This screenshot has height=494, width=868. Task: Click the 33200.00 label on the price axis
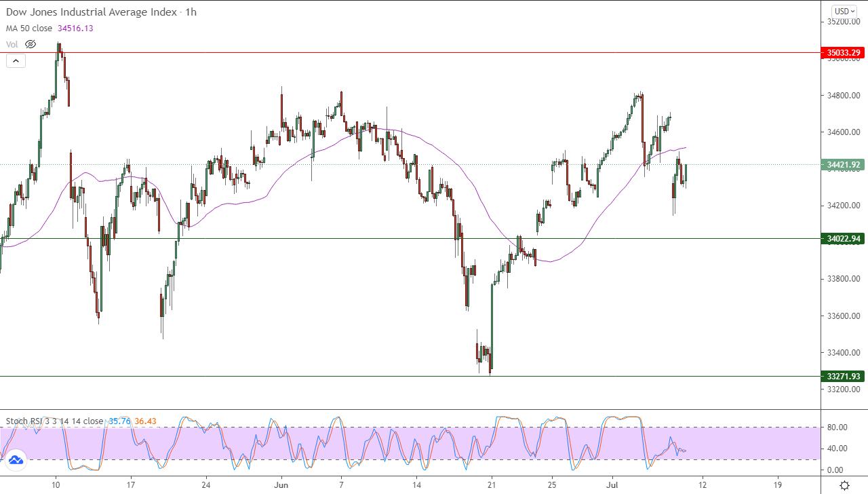click(844, 389)
